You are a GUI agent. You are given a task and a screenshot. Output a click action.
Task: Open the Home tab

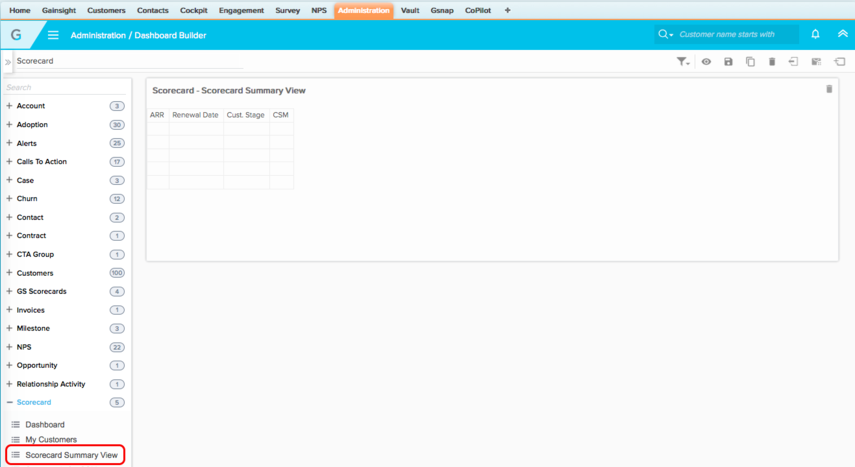(x=20, y=10)
